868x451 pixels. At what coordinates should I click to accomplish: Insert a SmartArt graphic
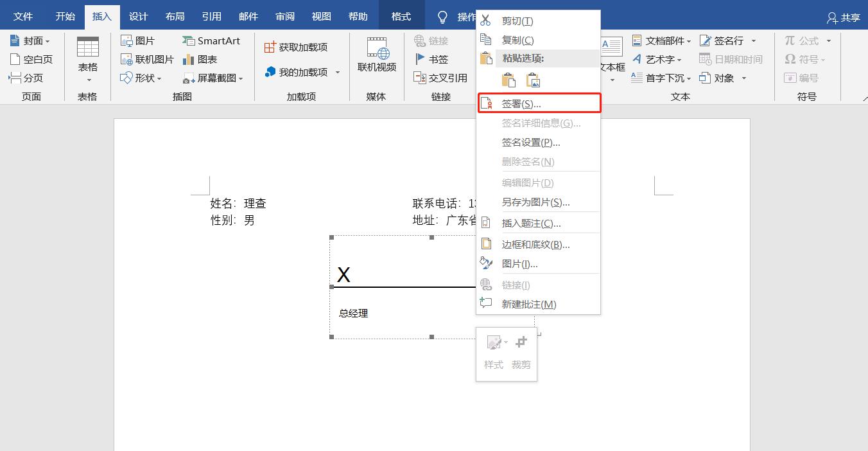point(212,40)
